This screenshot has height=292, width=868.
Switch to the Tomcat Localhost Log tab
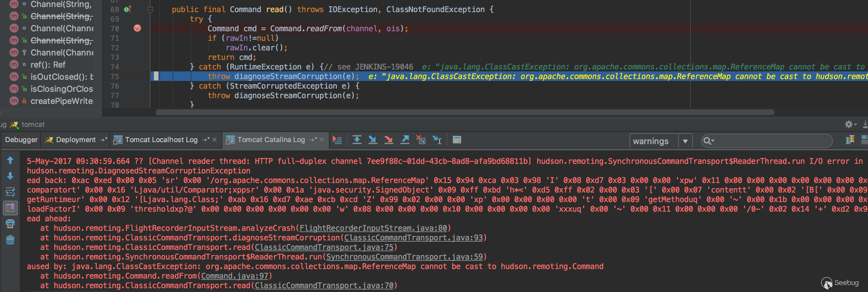click(161, 140)
